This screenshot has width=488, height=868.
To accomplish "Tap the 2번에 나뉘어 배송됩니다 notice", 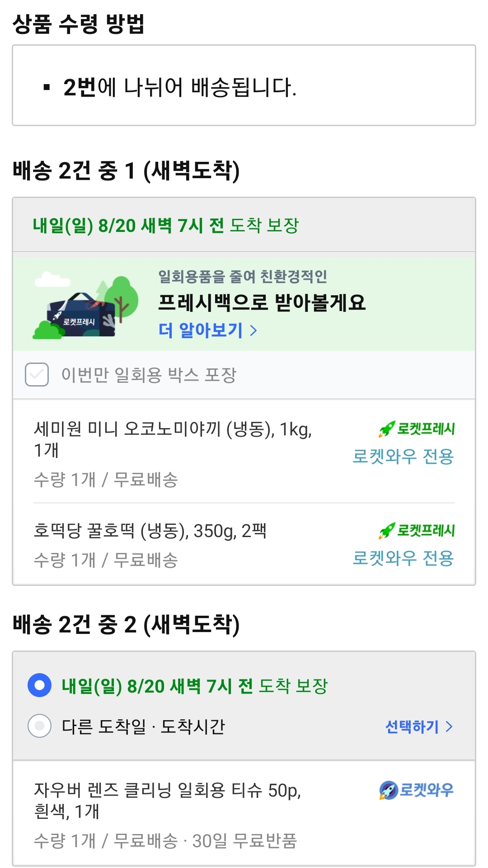I will click(180, 87).
